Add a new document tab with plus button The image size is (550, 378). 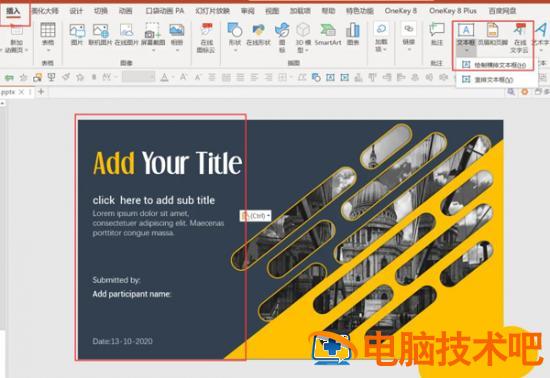(x=41, y=92)
